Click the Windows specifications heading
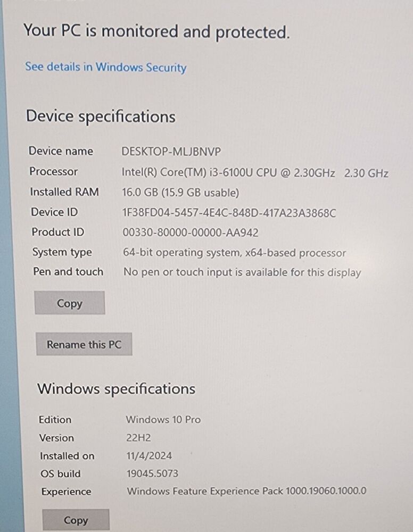Image resolution: width=413 pixels, height=532 pixels. coord(116,389)
